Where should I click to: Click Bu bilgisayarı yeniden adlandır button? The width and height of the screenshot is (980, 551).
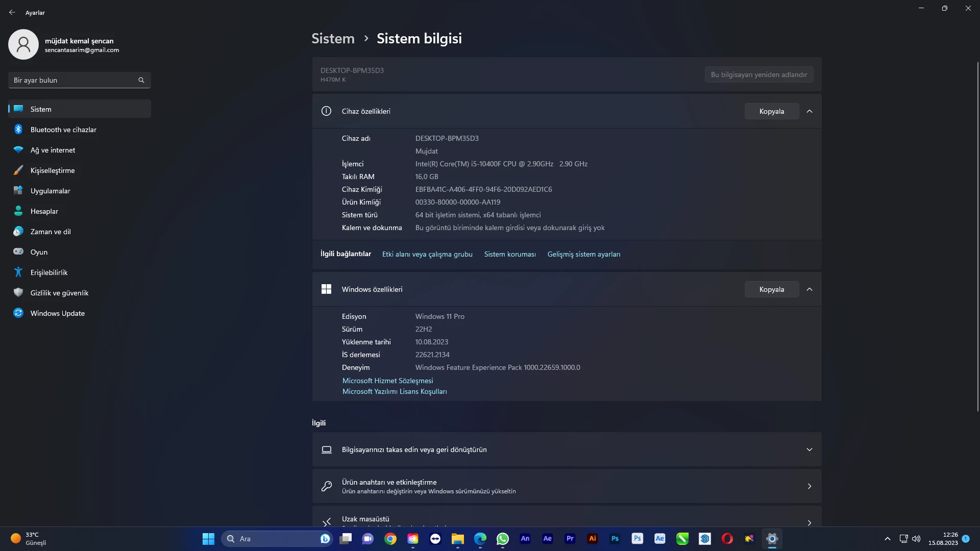point(759,74)
